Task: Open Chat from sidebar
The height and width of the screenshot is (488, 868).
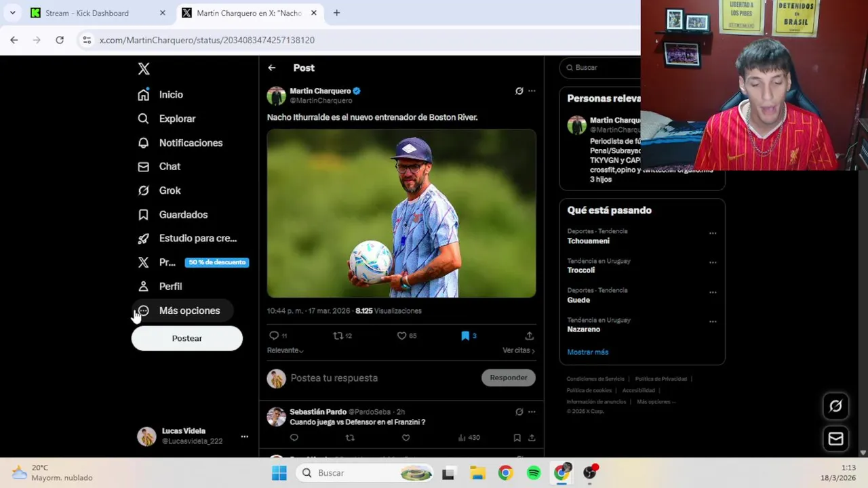Action: (x=159, y=167)
